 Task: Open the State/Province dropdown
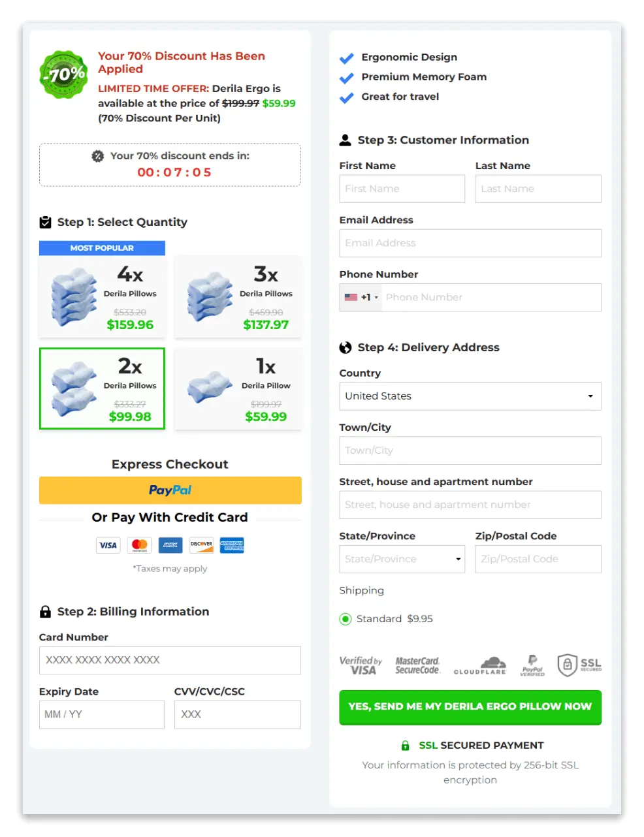402,559
